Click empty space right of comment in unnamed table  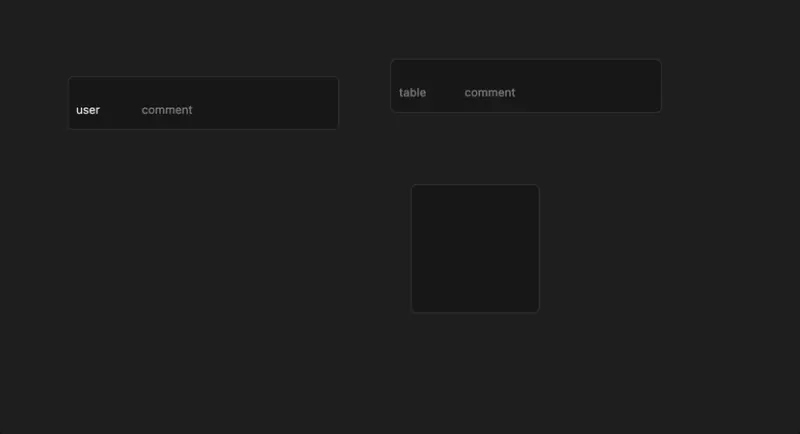click(x=590, y=92)
